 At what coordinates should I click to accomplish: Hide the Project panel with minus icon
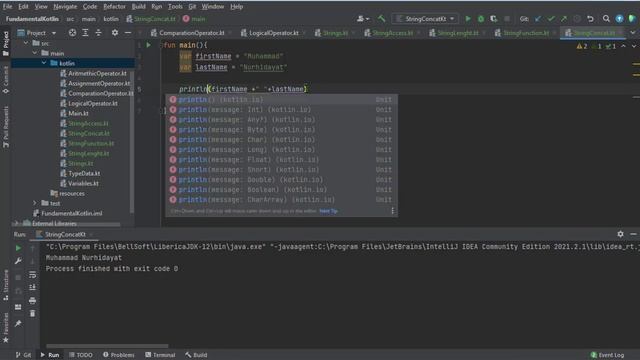click(128, 33)
